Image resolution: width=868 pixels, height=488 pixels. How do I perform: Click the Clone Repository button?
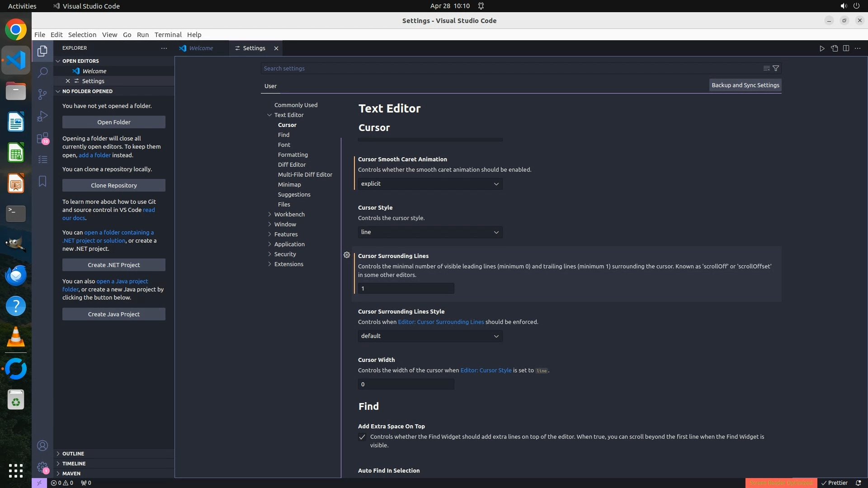pyautogui.click(x=114, y=186)
